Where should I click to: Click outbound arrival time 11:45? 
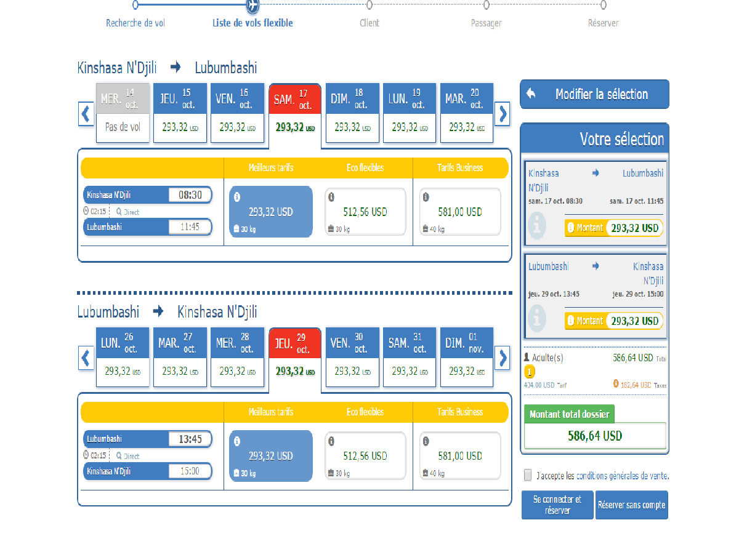coord(190,227)
